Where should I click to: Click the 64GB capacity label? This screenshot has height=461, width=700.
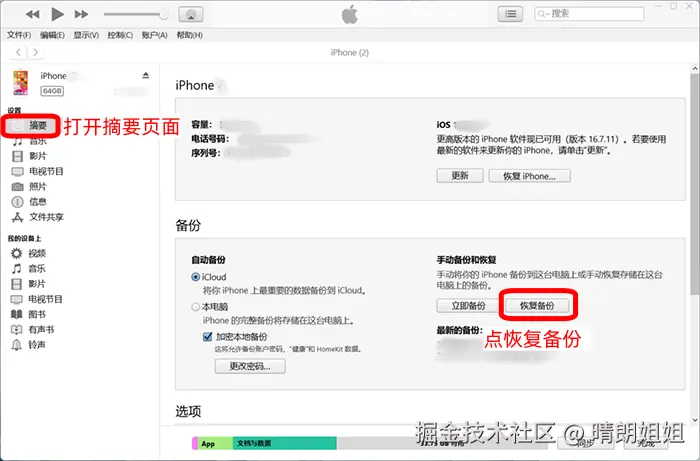click(x=52, y=91)
